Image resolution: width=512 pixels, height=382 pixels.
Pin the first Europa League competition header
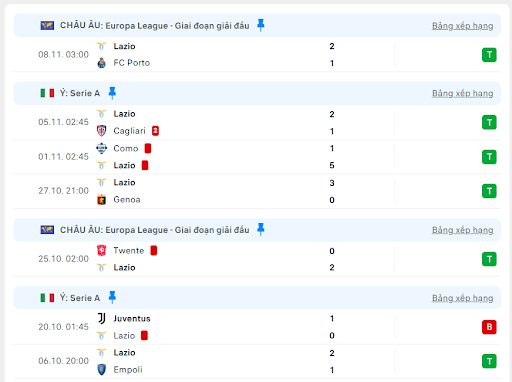click(261, 25)
